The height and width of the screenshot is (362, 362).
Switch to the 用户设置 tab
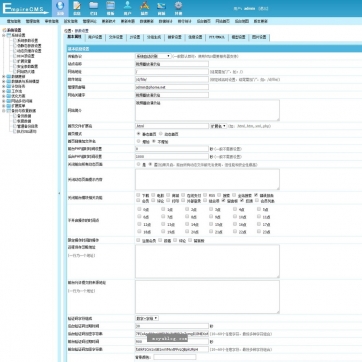coord(95,37)
